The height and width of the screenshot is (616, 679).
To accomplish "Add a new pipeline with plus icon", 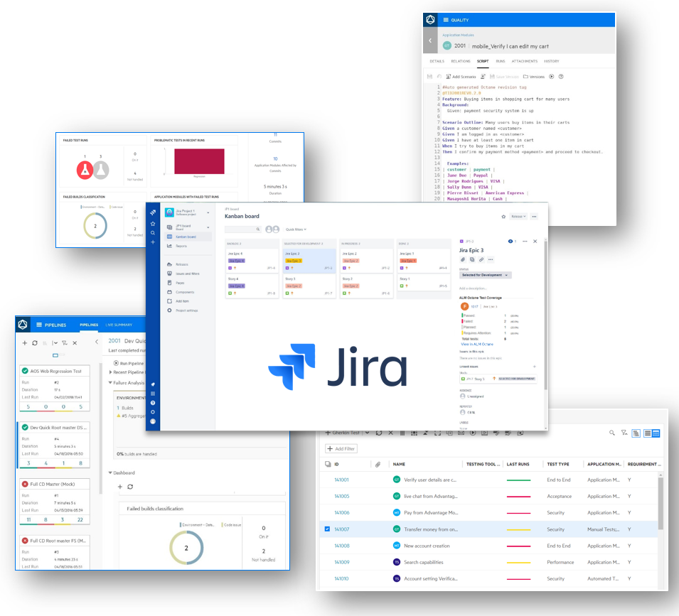I will click(x=24, y=343).
